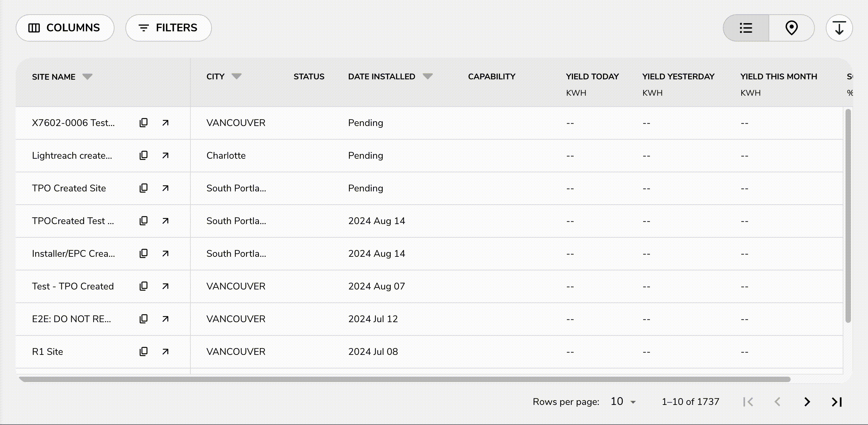Copy the TPOCreated Test site name

coord(143,221)
